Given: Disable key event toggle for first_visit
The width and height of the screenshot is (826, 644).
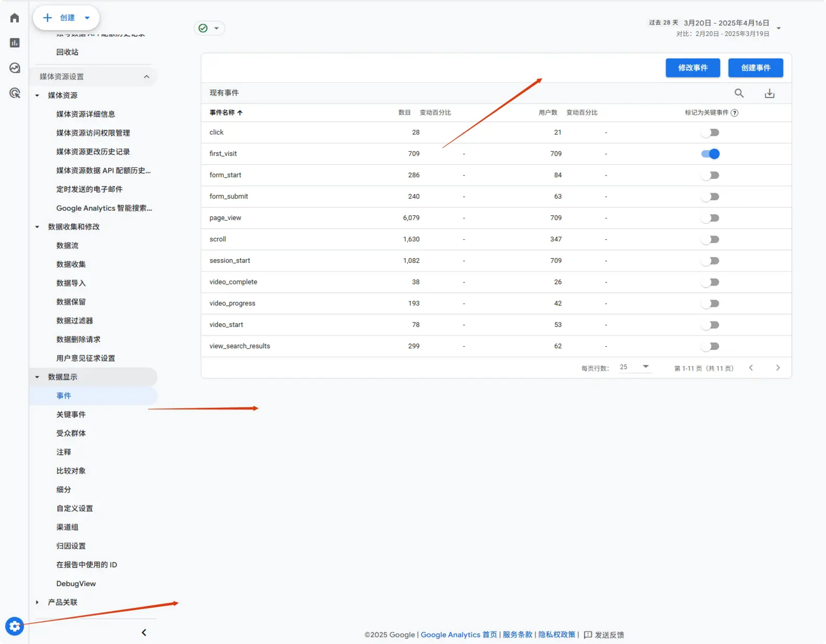Looking at the screenshot, I should (710, 154).
